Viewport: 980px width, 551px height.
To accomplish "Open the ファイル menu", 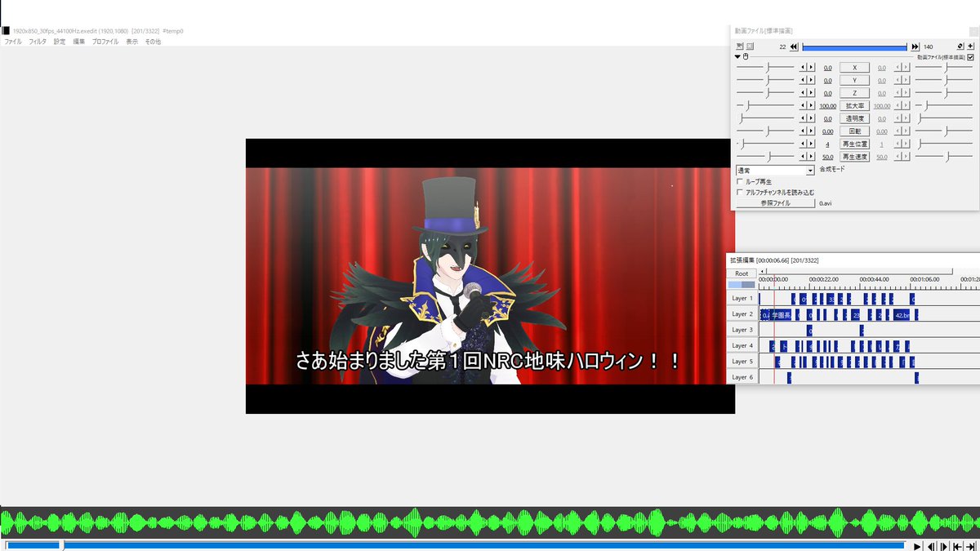I will tap(13, 42).
